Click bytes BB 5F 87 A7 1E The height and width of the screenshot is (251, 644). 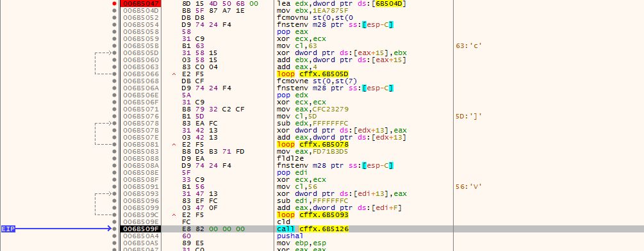pyautogui.click(x=213, y=11)
